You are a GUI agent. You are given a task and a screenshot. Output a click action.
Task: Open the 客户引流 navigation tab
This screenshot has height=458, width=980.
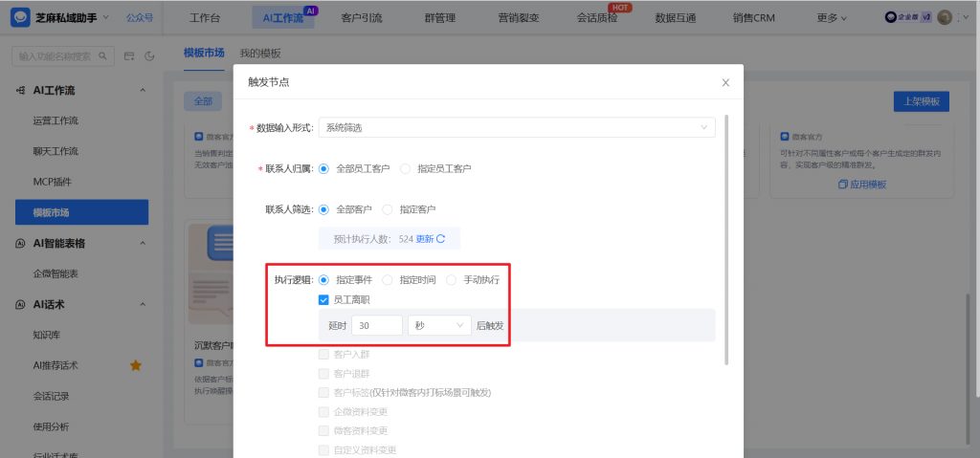point(362,18)
